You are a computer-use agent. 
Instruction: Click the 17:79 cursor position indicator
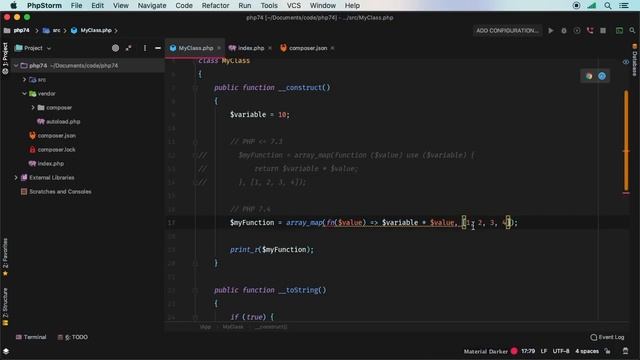528,351
